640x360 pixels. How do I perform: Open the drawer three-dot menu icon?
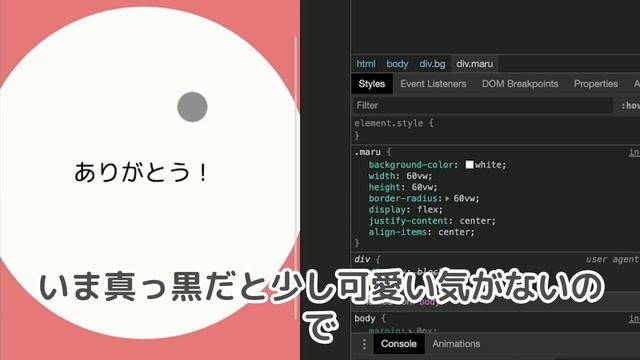(364, 344)
